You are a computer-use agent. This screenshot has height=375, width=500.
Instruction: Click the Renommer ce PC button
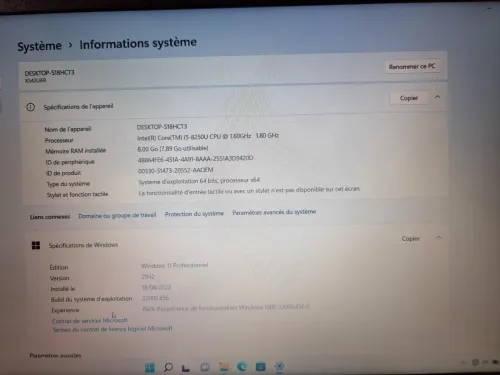tap(412, 67)
